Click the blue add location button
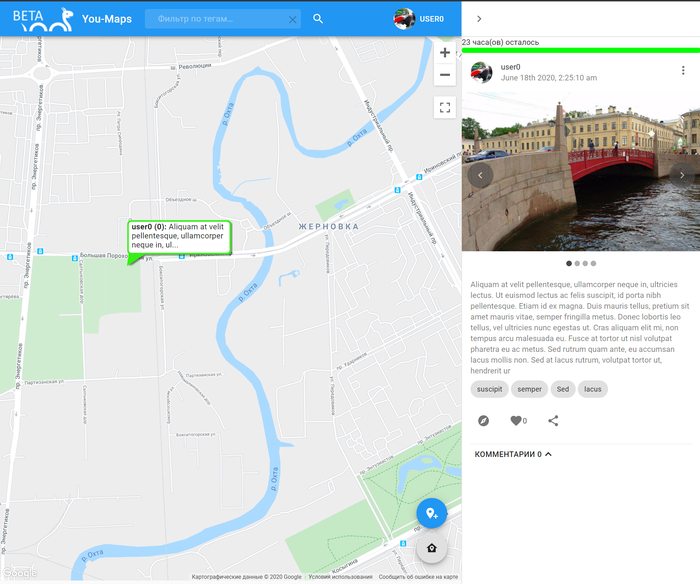 [431, 513]
